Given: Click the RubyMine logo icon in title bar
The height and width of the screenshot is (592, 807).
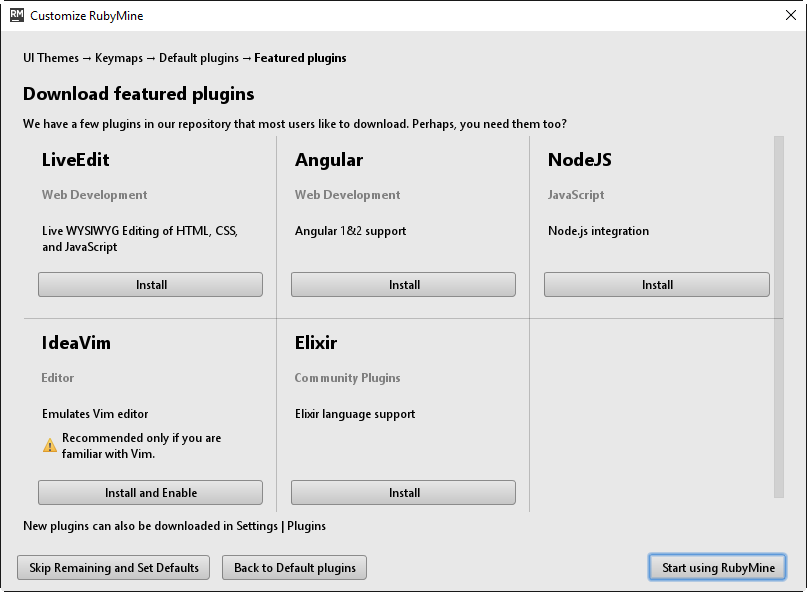Looking at the screenshot, I should 17,15.
